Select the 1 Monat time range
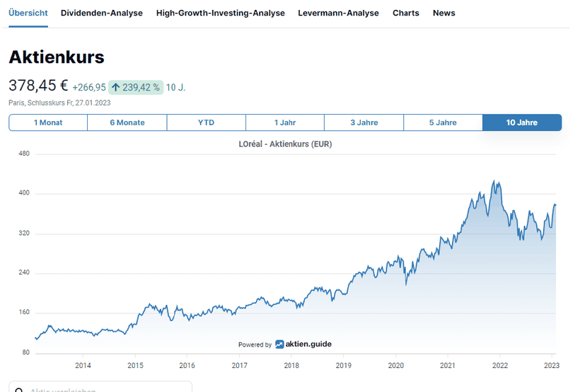This screenshot has height=392, width=580. pos(48,122)
